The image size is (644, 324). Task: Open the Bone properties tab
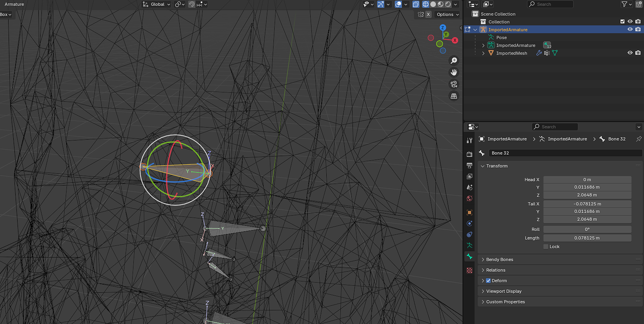point(469,257)
